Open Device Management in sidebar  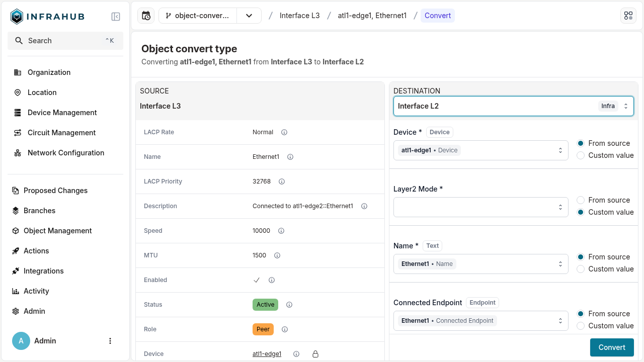tap(62, 113)
